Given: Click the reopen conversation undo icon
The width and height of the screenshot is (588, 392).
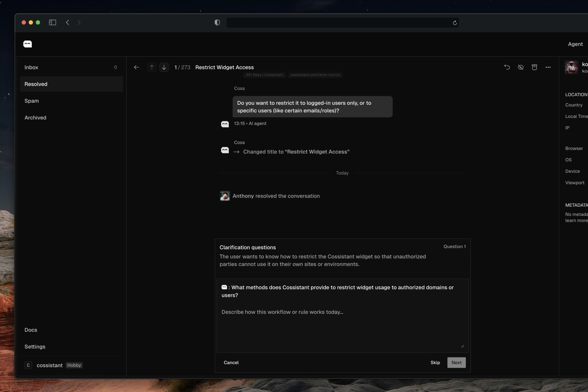Looking at the screenshot, I should coord(507,67).
